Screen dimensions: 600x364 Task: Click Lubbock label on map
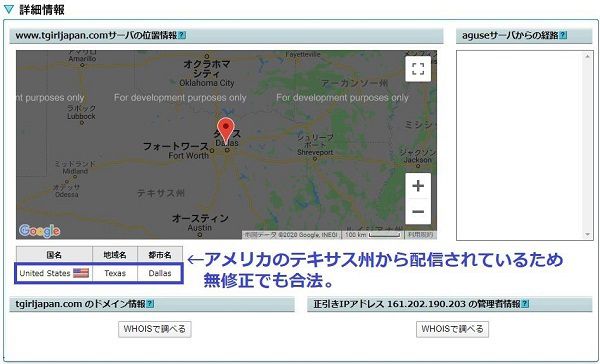pos(81,116)
